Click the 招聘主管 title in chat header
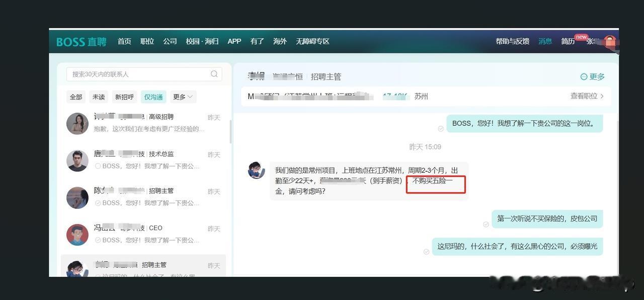 [326, 77]
